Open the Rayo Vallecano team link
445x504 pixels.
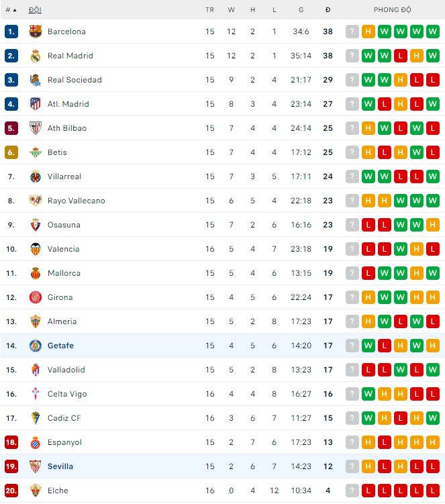coord(76,201)
